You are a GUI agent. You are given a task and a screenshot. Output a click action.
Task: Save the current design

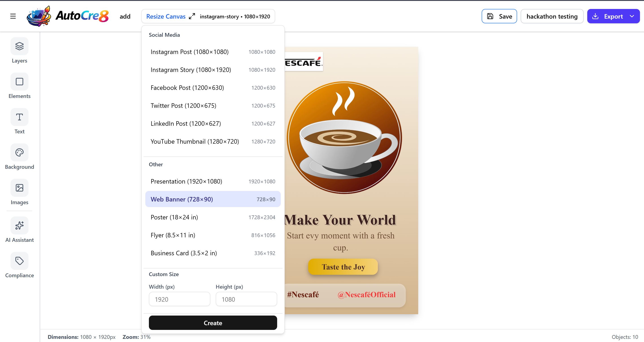499,17
